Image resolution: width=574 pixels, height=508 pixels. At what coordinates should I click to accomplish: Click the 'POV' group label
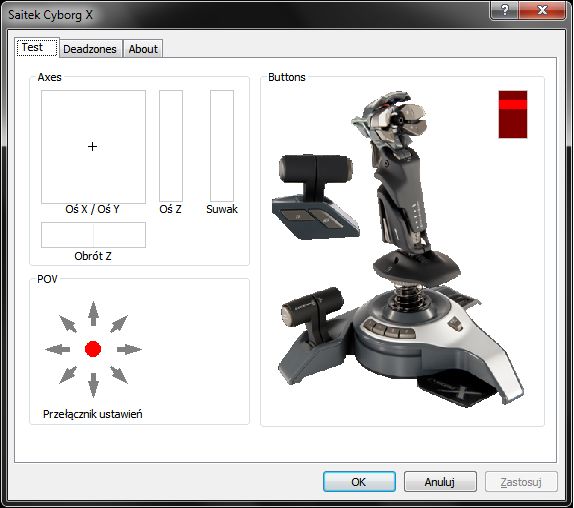pos(47,279)
